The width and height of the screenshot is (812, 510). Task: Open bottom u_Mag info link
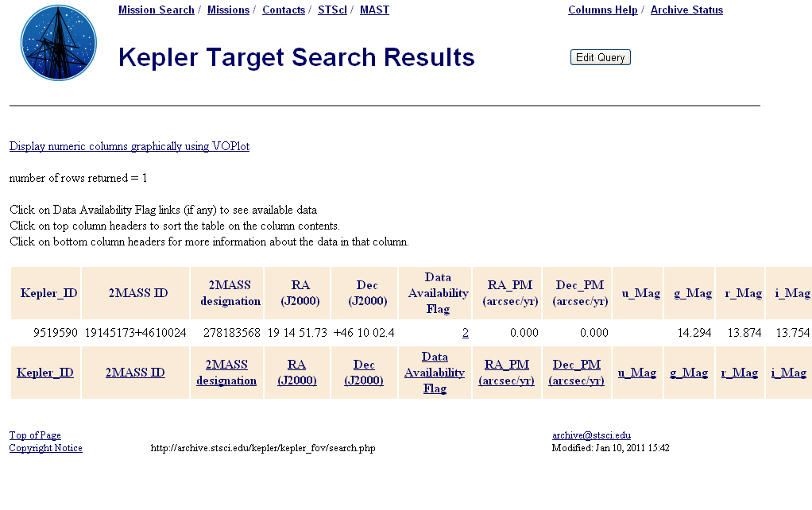pos(637,373)
